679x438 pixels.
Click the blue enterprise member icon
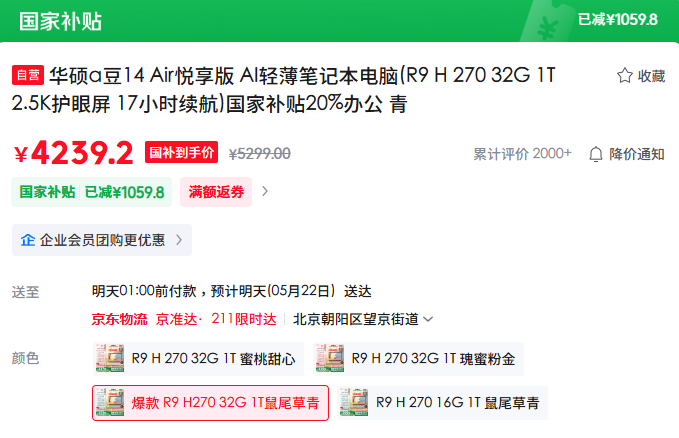(x=28, y=240)
